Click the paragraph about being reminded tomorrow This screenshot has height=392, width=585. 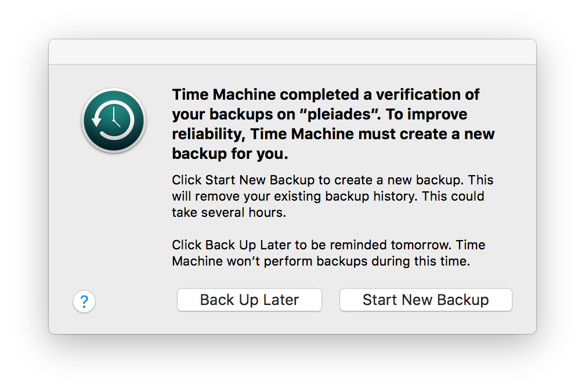coord(328,253)
